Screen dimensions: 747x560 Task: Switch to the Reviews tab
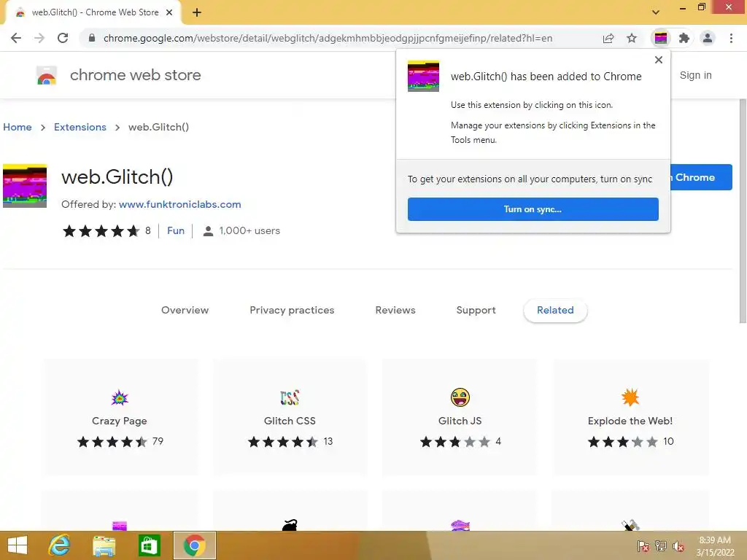[x=395, y=310]
